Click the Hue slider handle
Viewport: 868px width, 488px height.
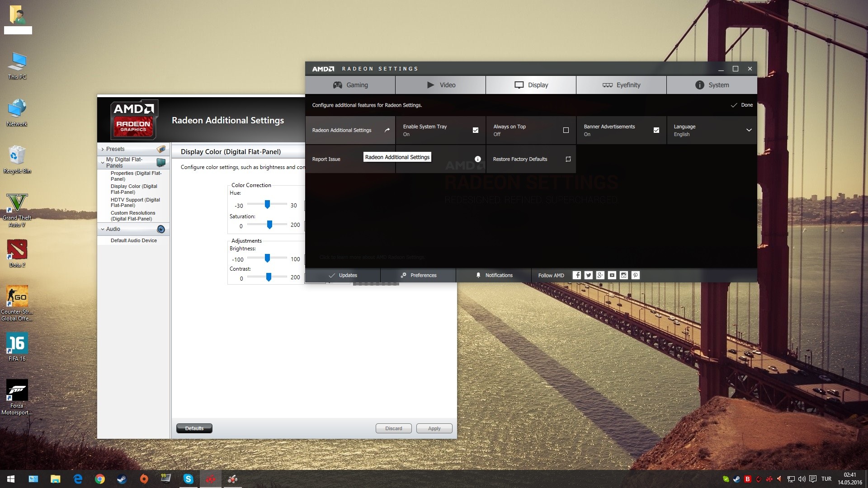coord(267,204)
